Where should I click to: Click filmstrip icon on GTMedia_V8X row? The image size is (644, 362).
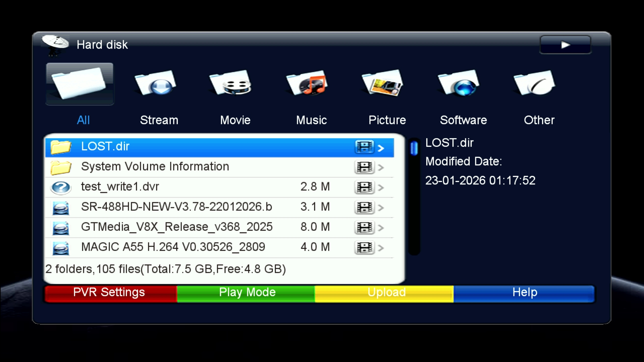pos(364,228)
